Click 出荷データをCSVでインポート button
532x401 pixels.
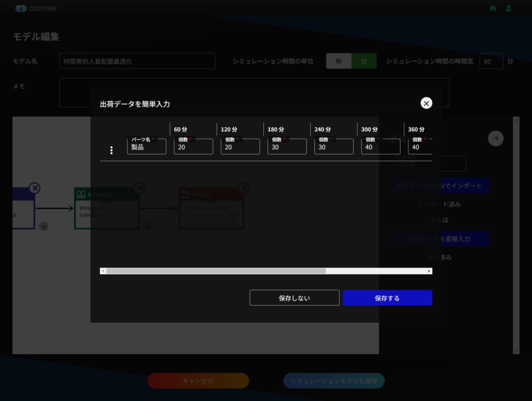click(439, 185)
